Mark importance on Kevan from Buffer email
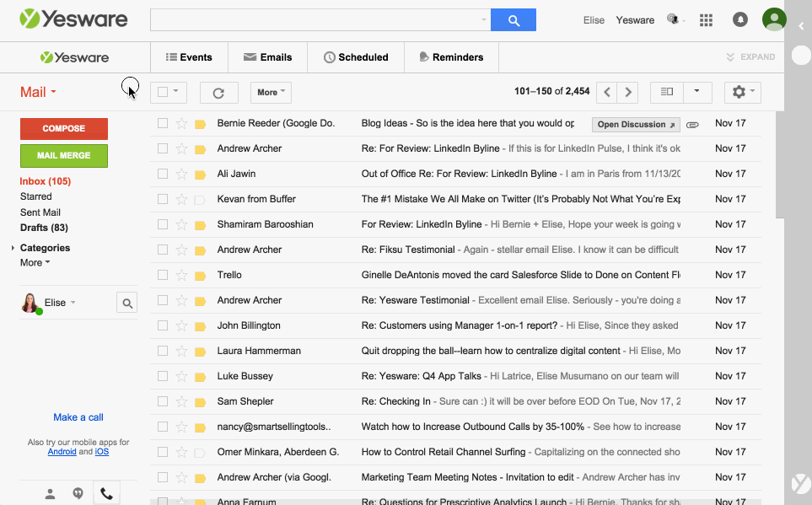The image size is (812, 505). click(x=200, y=200)
